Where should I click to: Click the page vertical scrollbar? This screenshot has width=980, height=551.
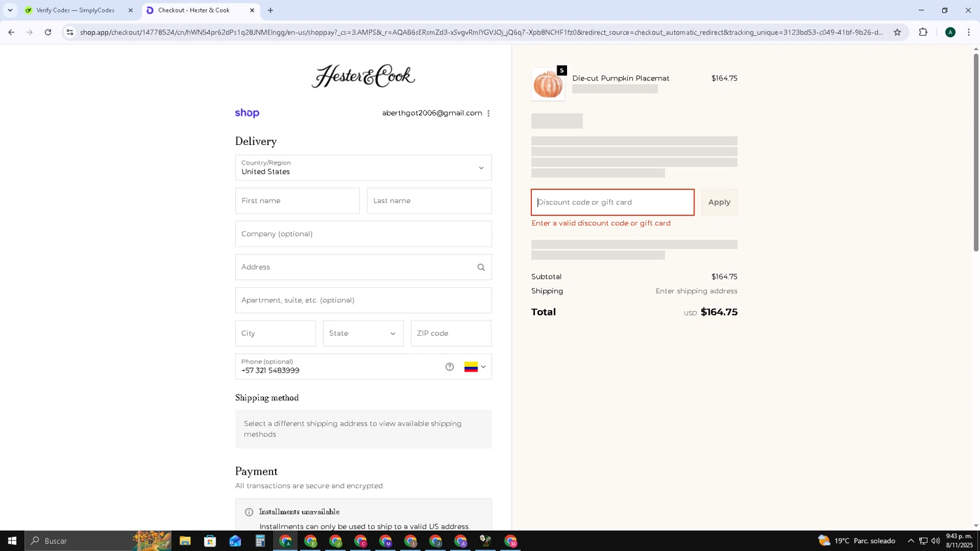976,152
